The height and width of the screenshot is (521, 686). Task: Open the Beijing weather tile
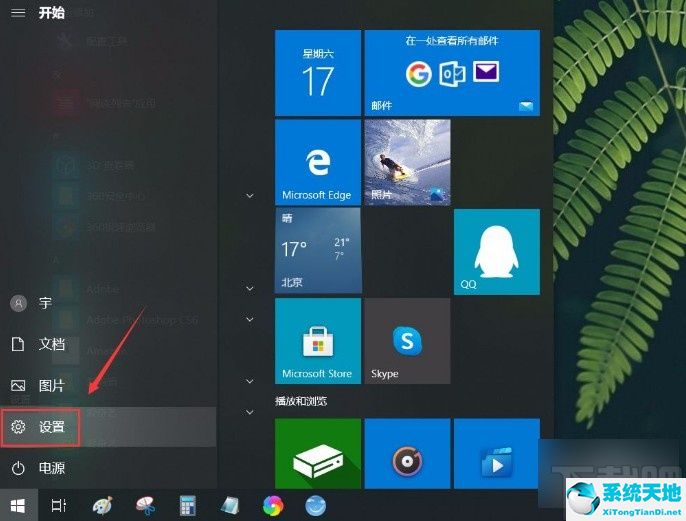(x=318, y=250)
